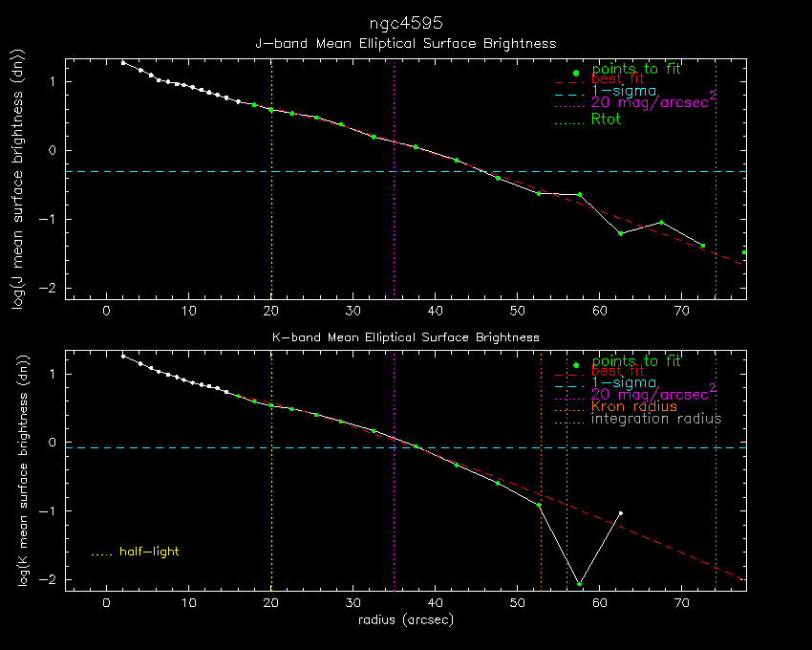Click the green dot marker in J-band legend
Image resolution: width=812 pixels, height=650 pixels.
coord(575,73)
